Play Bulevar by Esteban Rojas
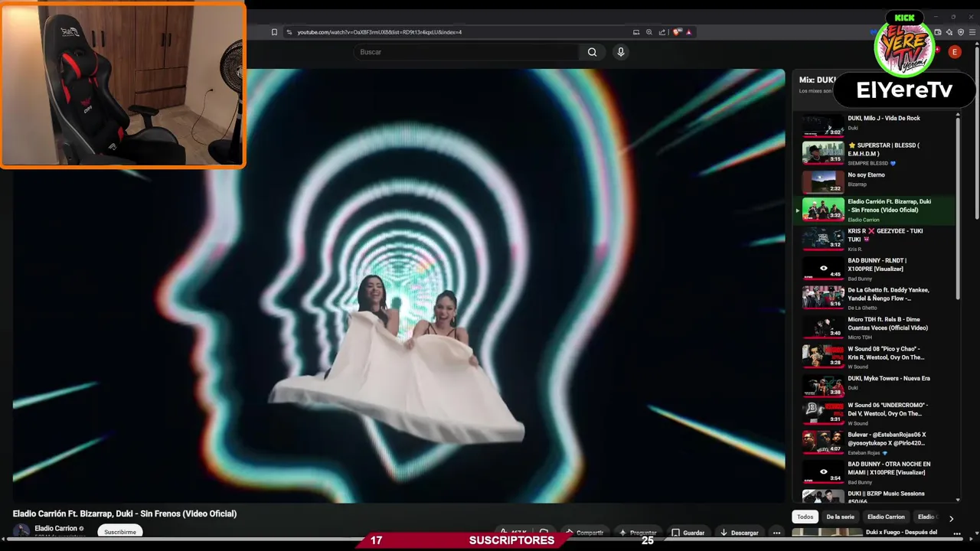 tap(874, 442)
